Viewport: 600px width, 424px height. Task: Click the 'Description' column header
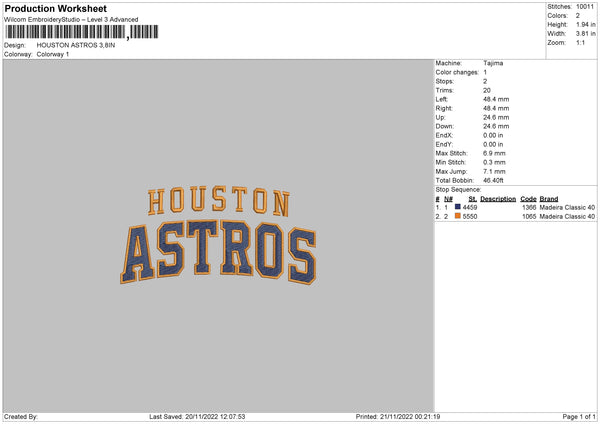point(498,199)
